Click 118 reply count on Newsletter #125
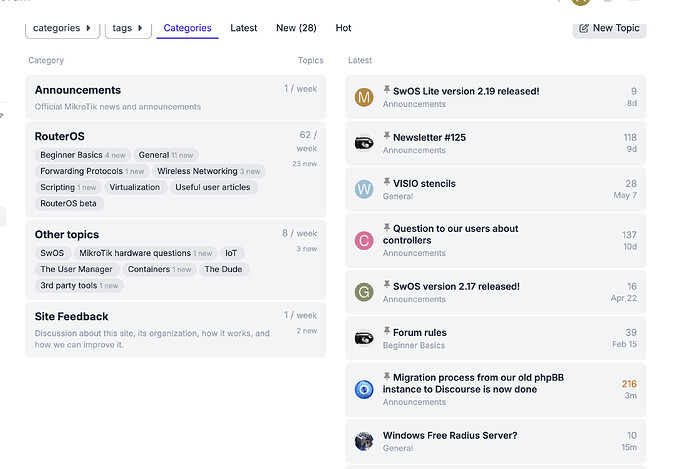Image resolution: width=690 pixels, height=469 pixels. 630,138
